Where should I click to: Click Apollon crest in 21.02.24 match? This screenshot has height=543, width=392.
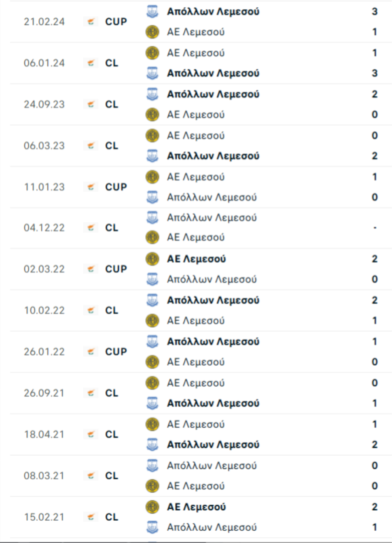pyautogui.click(x=152, y=12)
